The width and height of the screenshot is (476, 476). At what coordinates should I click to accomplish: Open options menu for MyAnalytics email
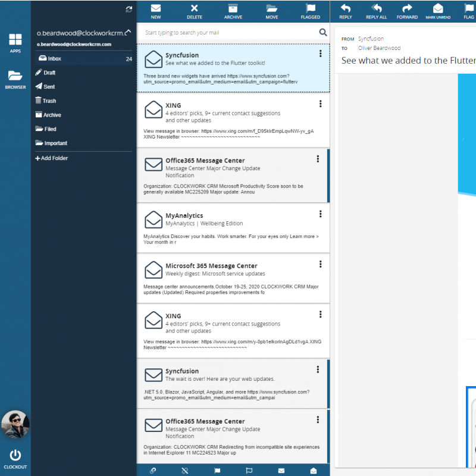pyautogui.click(x=320, y=214)
